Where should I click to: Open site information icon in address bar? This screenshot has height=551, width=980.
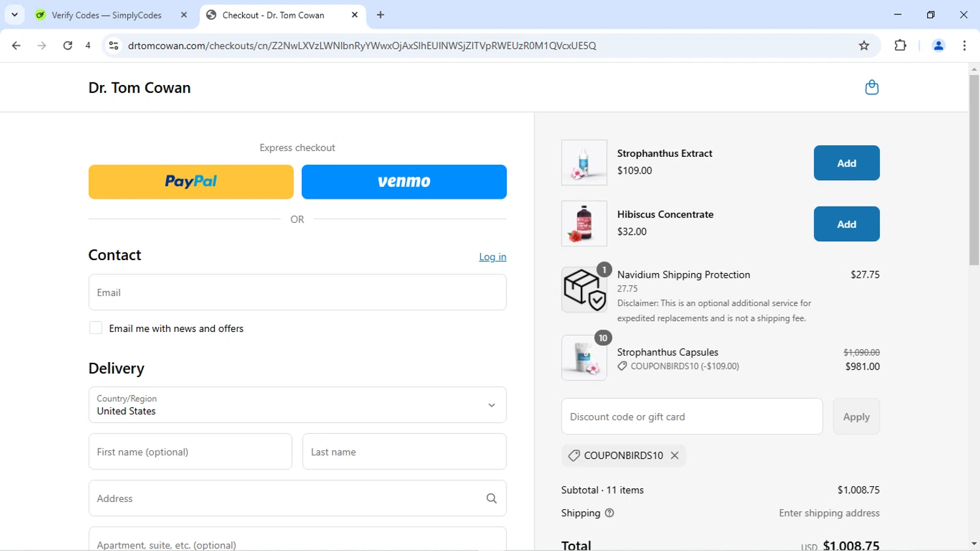tap(114, 46)
